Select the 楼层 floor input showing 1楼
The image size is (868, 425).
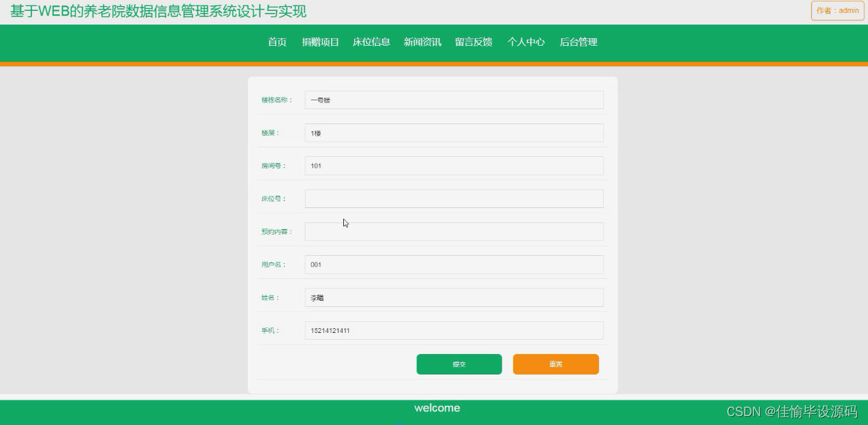[454, 132]
